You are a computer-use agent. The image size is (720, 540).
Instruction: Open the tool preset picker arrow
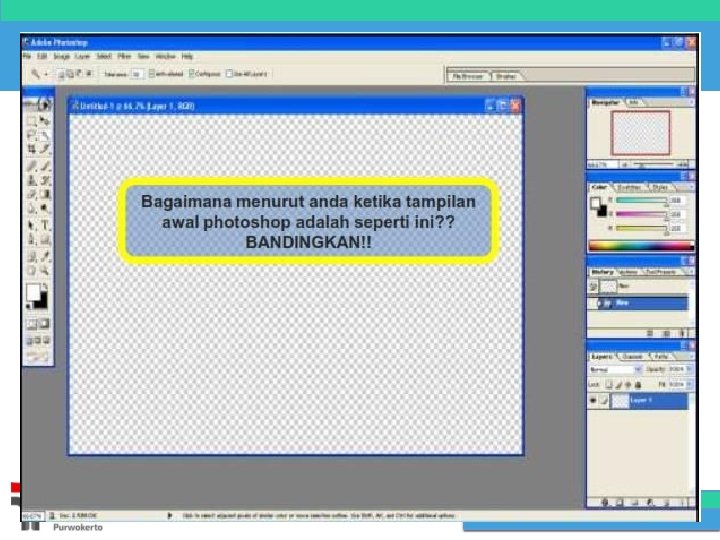coord(46,74)
